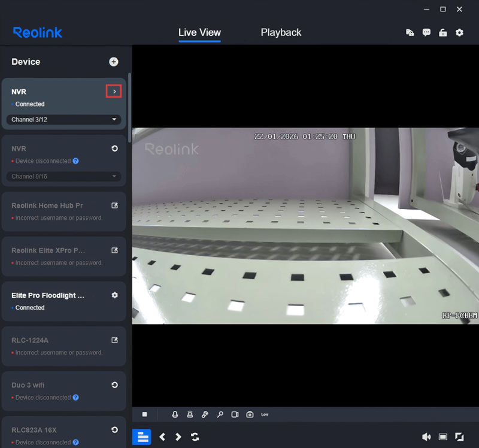Open the file transfer lock icon

pyautogui.click(x=410, y=32)
